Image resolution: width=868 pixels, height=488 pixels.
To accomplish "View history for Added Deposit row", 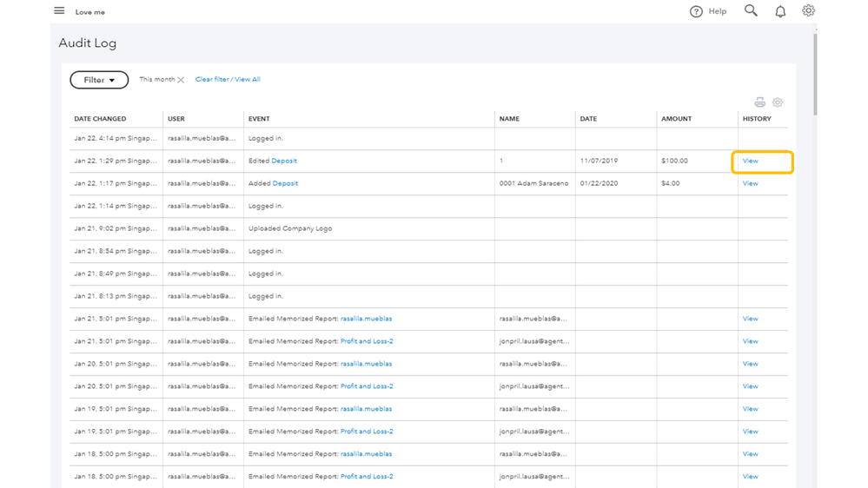I will point(750,184).
